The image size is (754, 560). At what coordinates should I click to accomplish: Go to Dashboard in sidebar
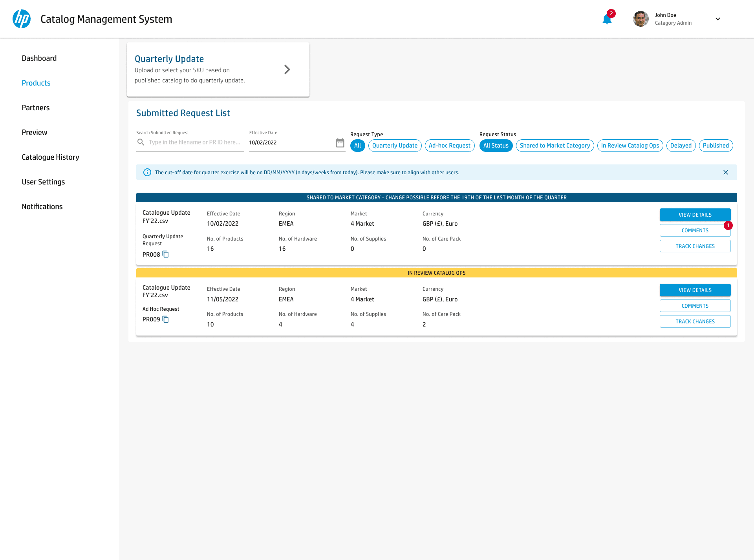(39, 58)
